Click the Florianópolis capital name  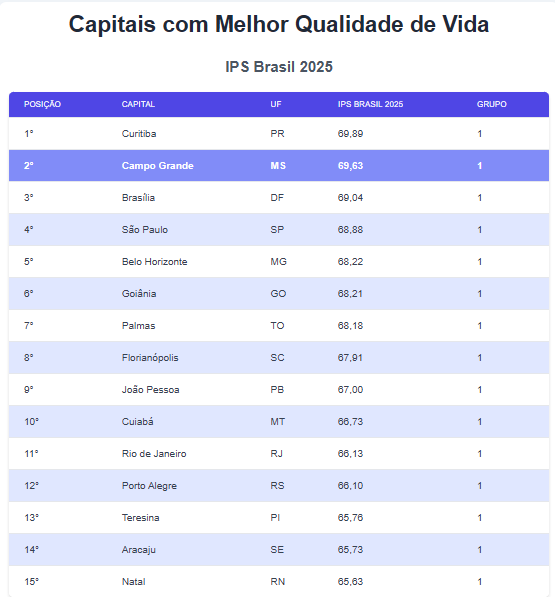(150, 358)
